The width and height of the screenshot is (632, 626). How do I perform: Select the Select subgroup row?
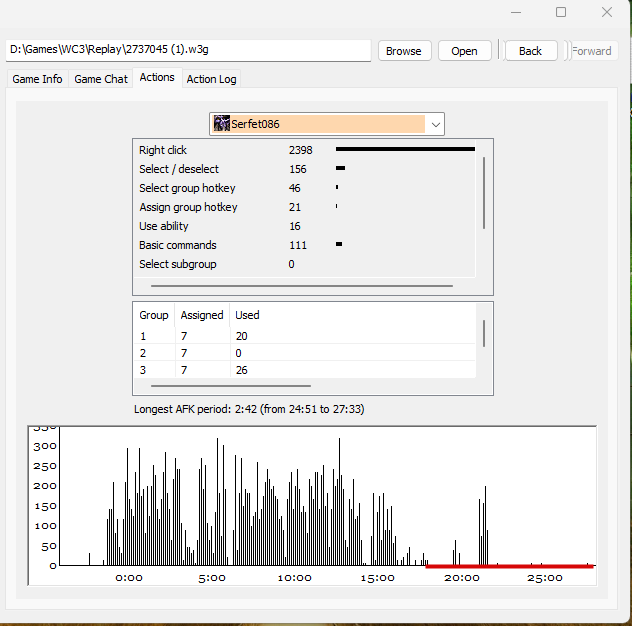click(x=304, y=264)
